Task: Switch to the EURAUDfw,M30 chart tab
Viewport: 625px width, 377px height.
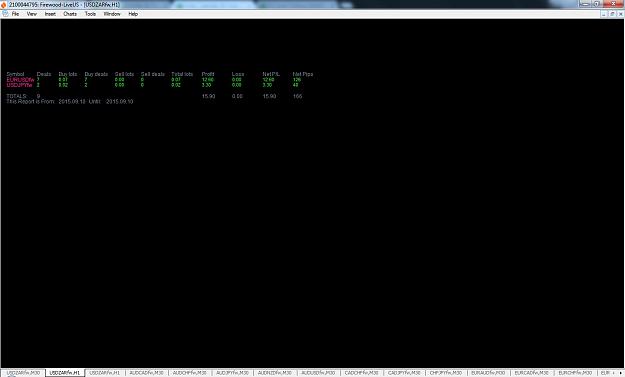Action: point(488,373)
